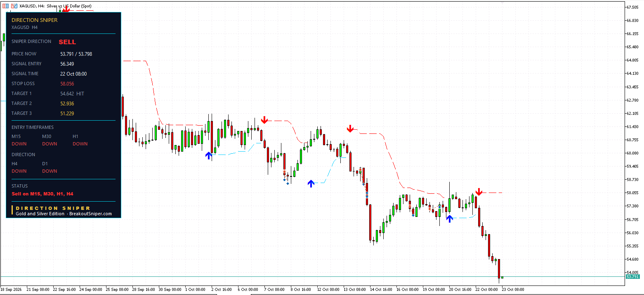Click the DOWN status under D1

point(50,171)
